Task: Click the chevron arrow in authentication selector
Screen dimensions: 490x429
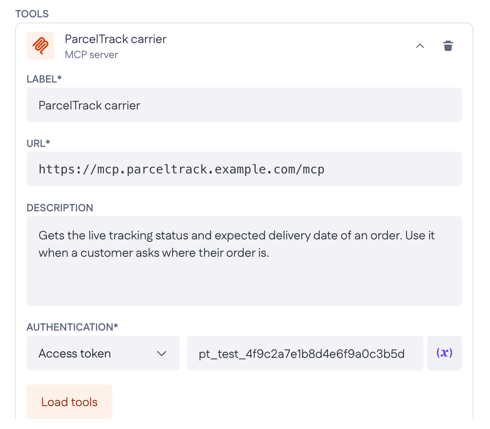Action: click(x=162, y=353)
